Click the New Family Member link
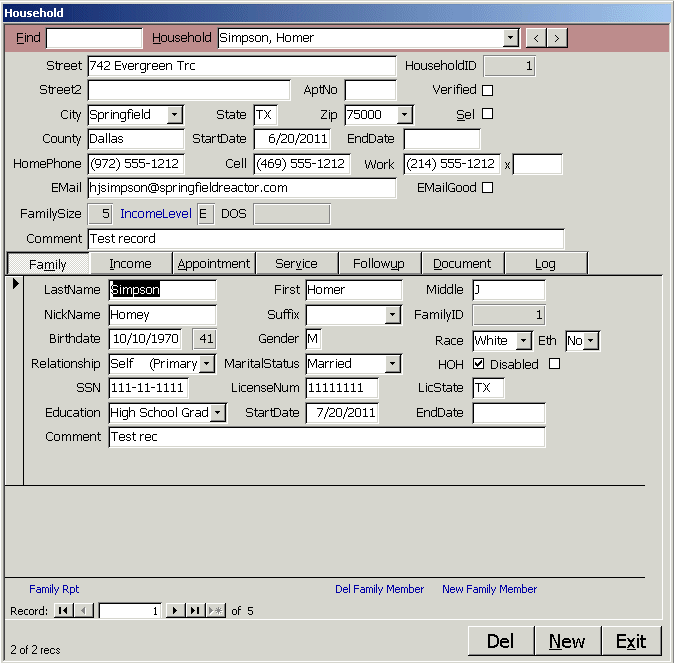This screenshot has height=663, width=674. coord(489,589)
